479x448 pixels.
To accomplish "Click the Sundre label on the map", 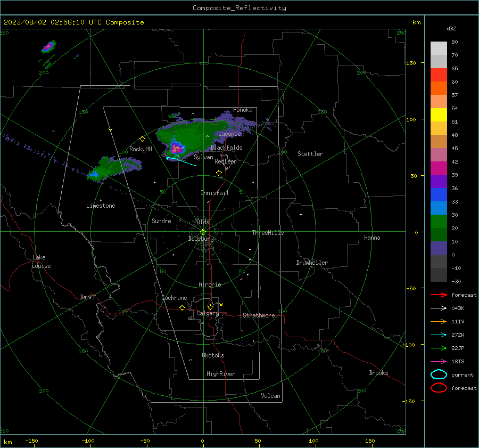I will click(161, 221).
